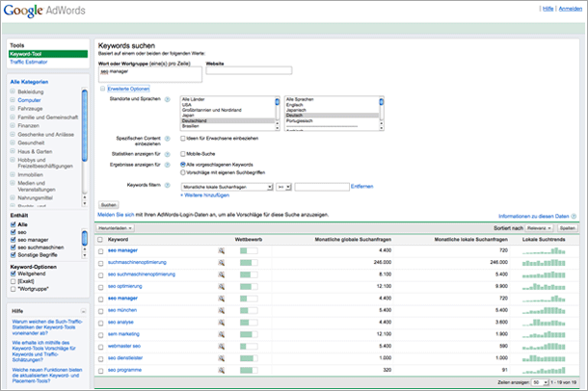Click magnifier icon in seo analyse row

click(x=222, y=323)
